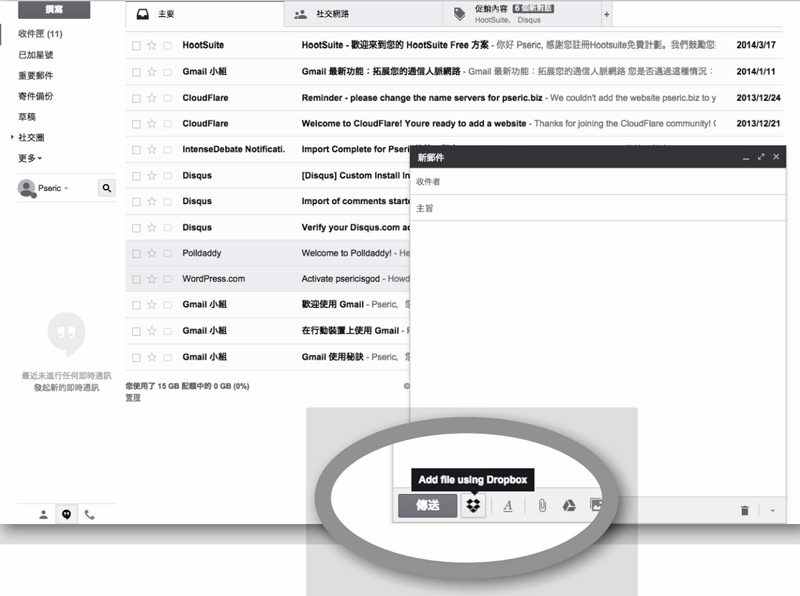Select the CloudFlare Welcome email checkbox
The height and width of the screenshot is (596, 800).
point(136,124)
